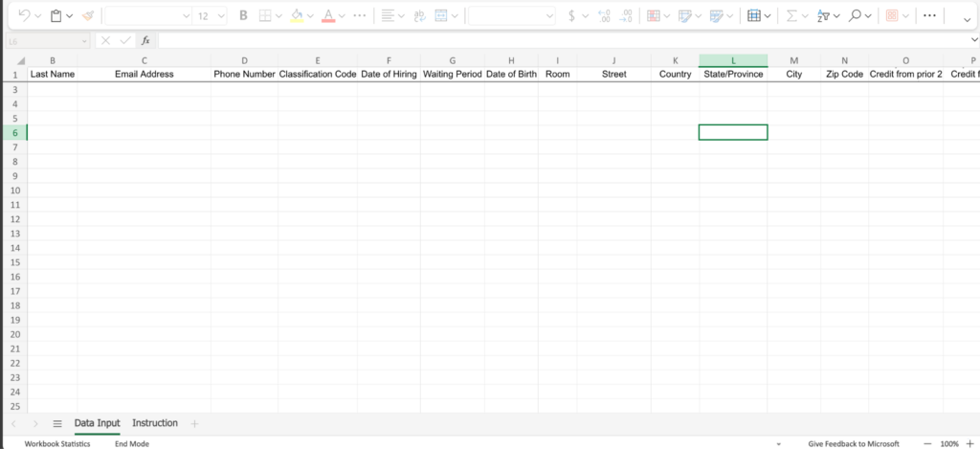Click the Undo icon

point(24,15)
